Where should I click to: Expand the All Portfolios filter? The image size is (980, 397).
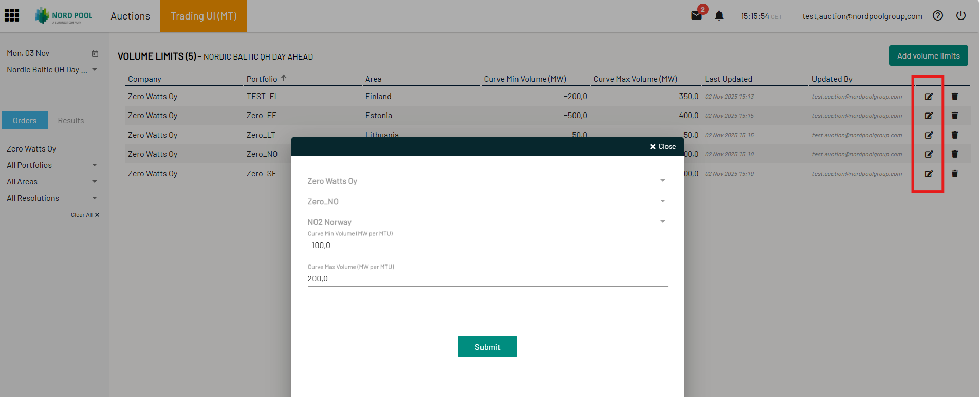[52, 165]
